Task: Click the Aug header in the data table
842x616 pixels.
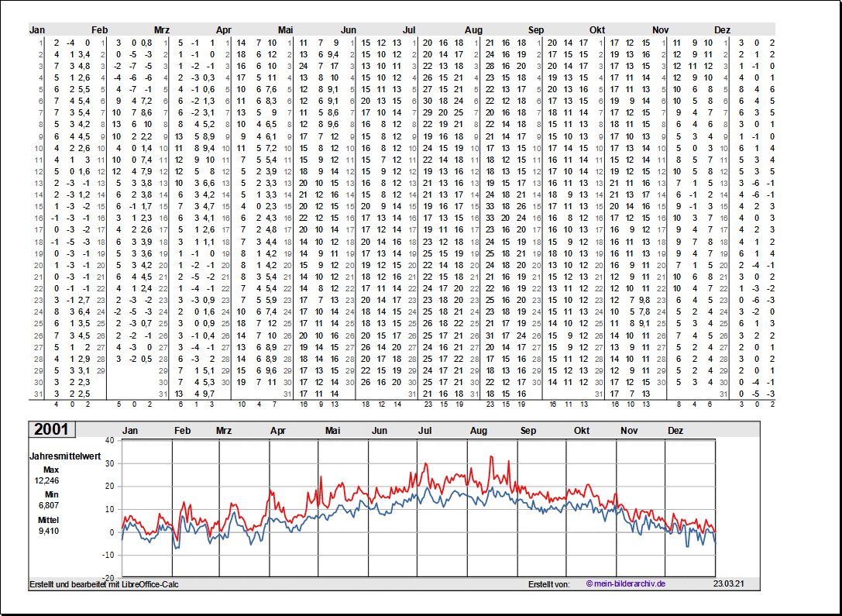Action: tap(473, 29)
